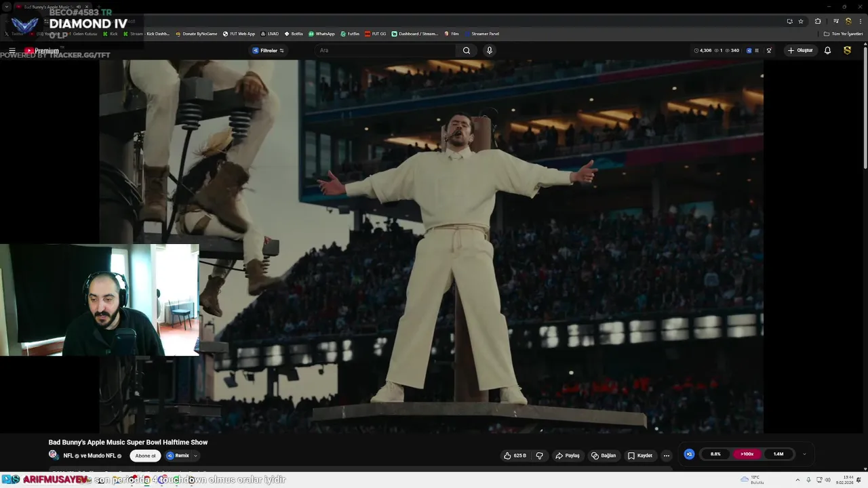Open the BotRix bookmark
The height and width of the screenshot is (488, 868).
pos(294,34)
